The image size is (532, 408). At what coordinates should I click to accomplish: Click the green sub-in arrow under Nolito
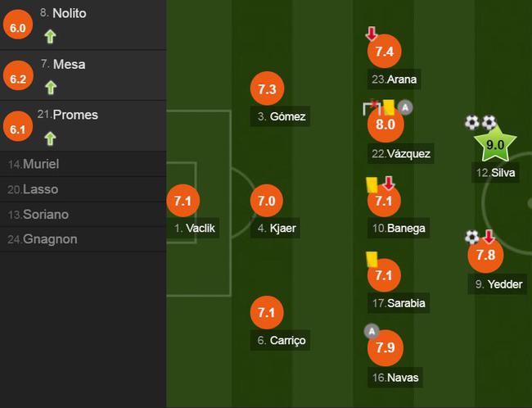(50, 36)
